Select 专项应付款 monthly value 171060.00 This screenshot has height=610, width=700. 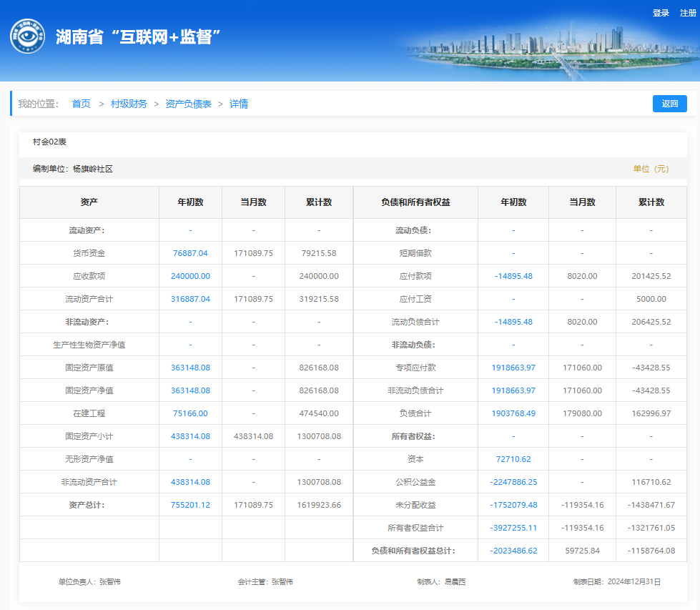pyautogui.click(x=582, y=368)
